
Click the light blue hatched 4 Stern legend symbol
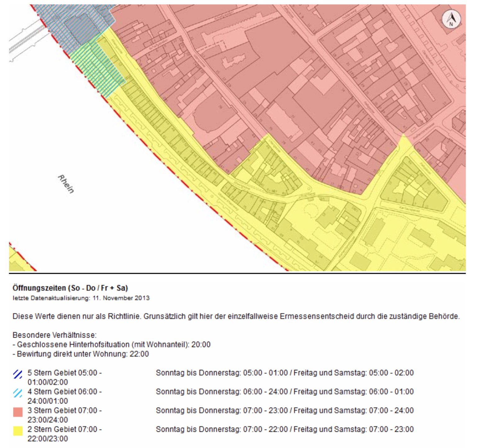pyautogui.click(x=18, y=393)
